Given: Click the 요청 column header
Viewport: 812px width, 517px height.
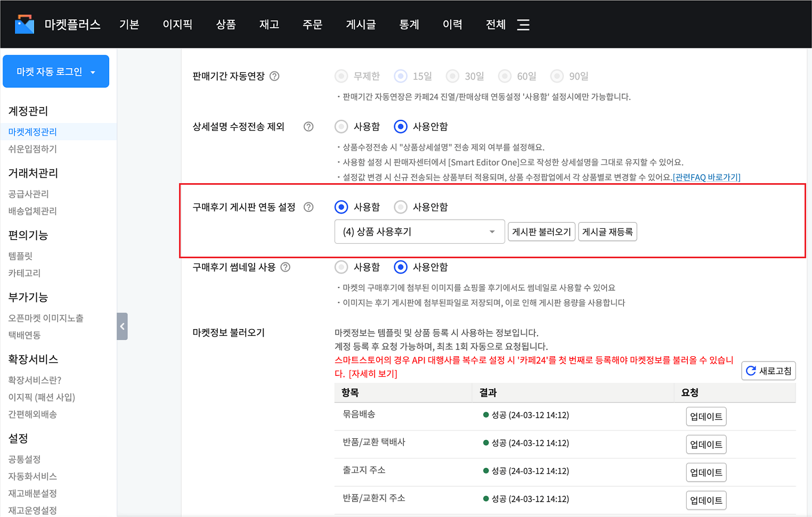Looking at the screenshot, I should click(690, 392).
